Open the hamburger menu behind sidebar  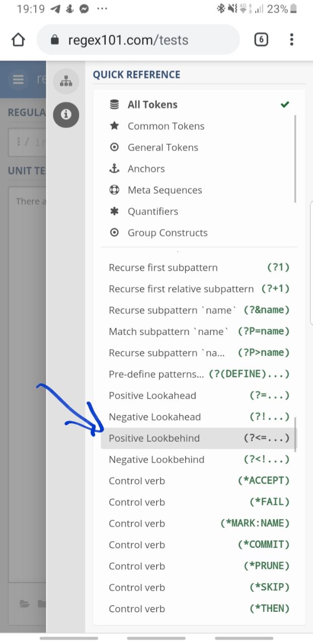click(x=18, y=79)
